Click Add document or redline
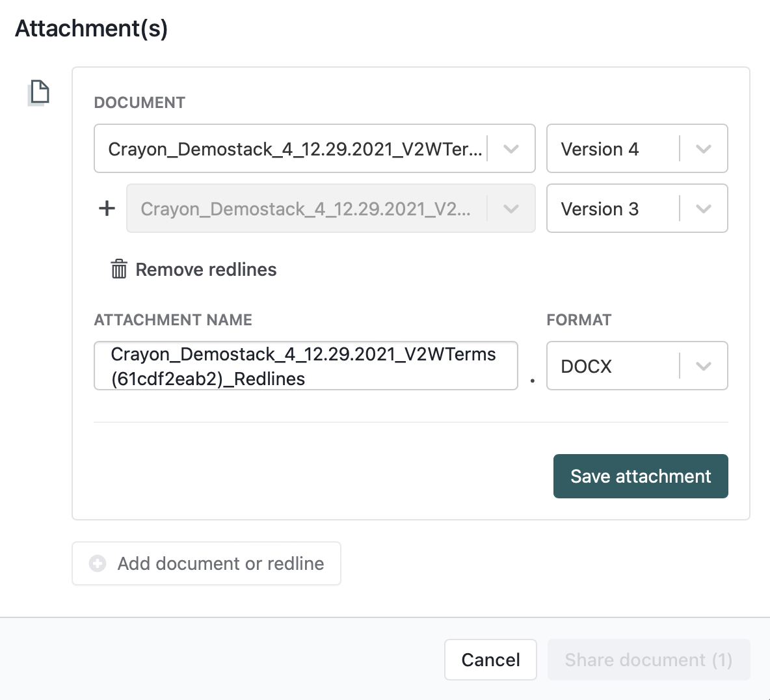The image size is (770, 700). coord(206,563)
